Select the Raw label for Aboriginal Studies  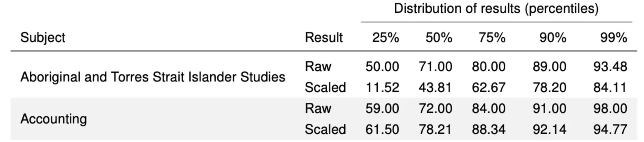(x=318, y=67)
